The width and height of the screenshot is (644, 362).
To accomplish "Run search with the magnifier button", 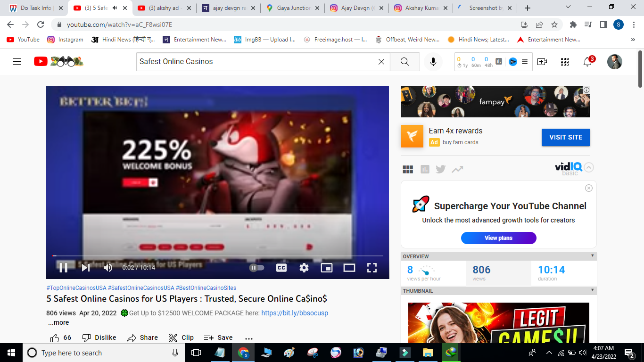I will (x=405, y=62).
